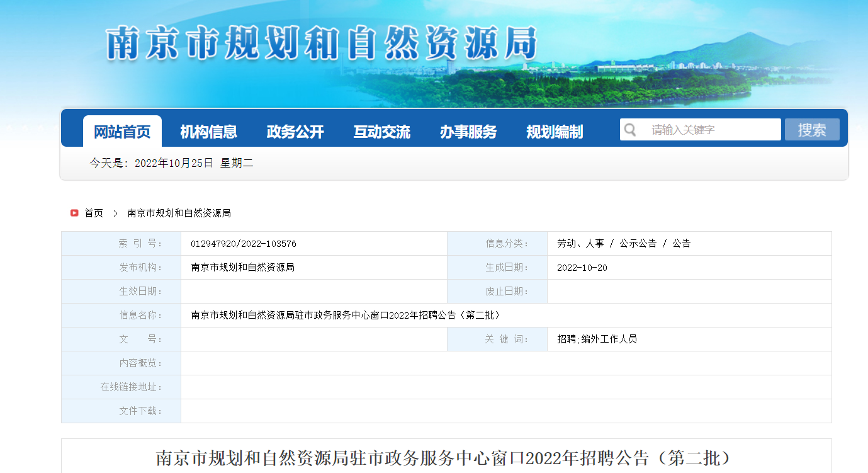Follow the 首页 breadcrumb link
868x473 pixels.
[x=94, y=213]
